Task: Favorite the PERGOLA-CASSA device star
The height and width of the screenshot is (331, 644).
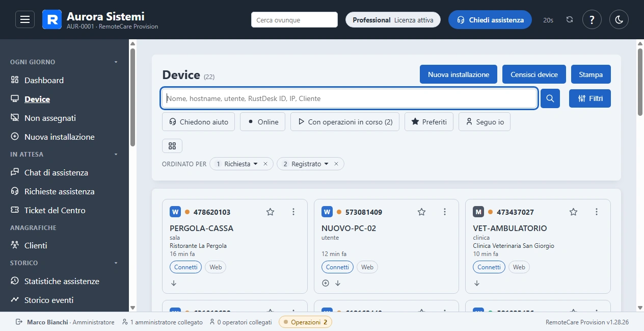Action: tap(270, 212)
